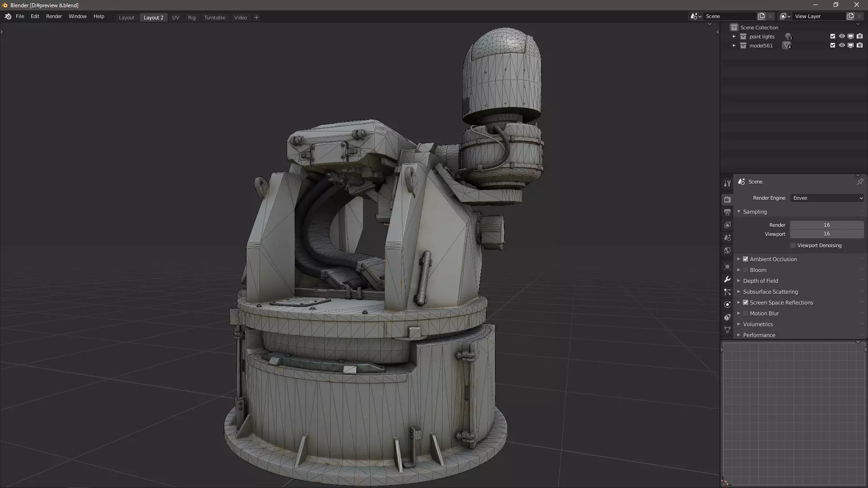This screenshot has width=868, height=488.
Task: Open the Particles properties tab
Action: point(727,292)
